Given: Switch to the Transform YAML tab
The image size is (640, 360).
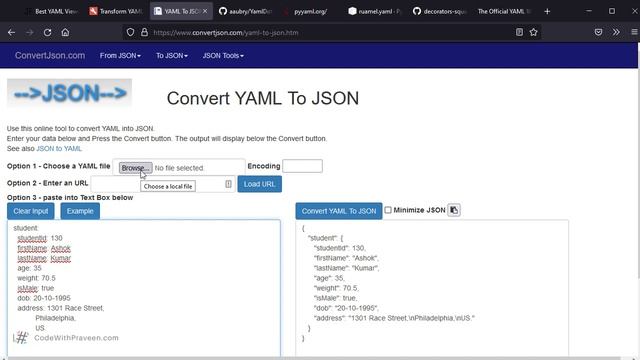Looking at the screenshot, I should pos(116,11).
